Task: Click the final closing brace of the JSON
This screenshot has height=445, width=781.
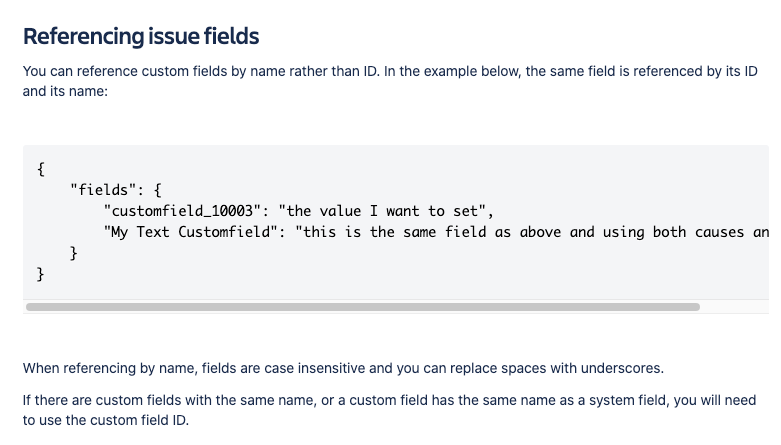Action: pos(41,275)
